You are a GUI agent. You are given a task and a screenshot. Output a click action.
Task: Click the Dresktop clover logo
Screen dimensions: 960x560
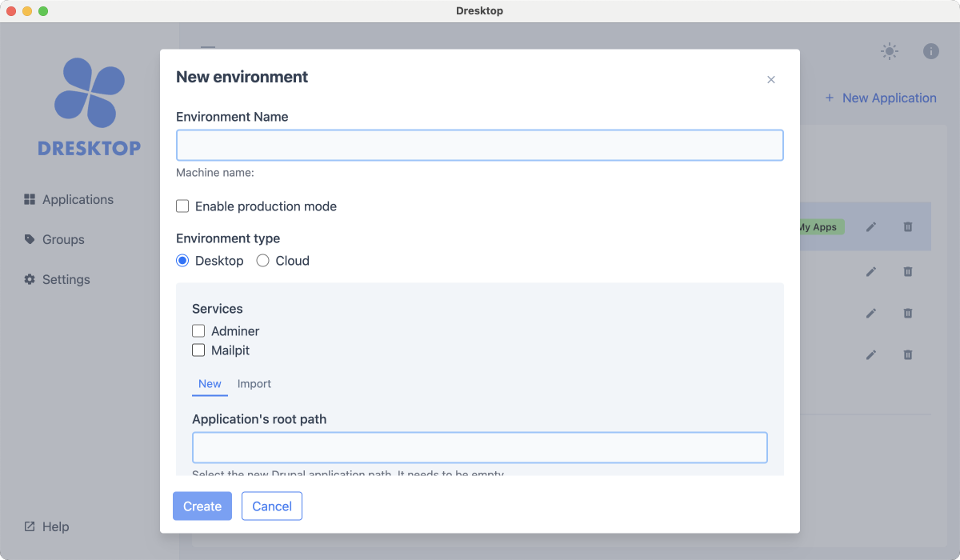tap(89, 93)
